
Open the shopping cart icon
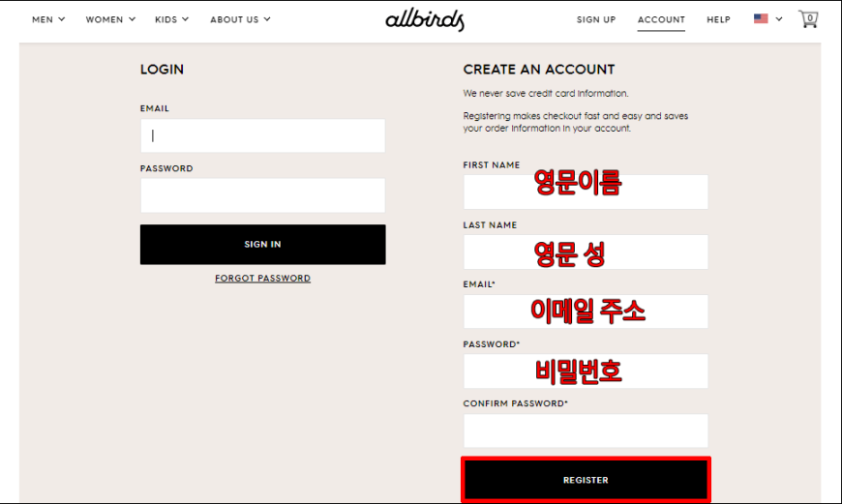[x=808, y=19]
